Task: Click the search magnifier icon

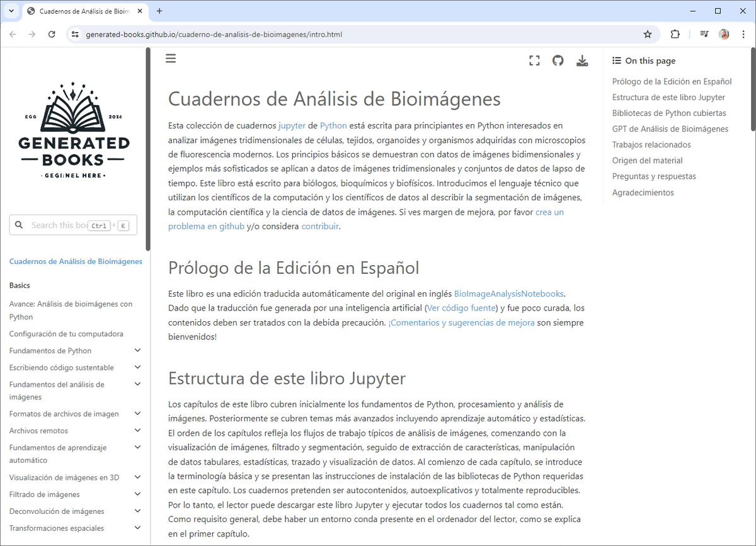Action: click(x=19, y=225)
